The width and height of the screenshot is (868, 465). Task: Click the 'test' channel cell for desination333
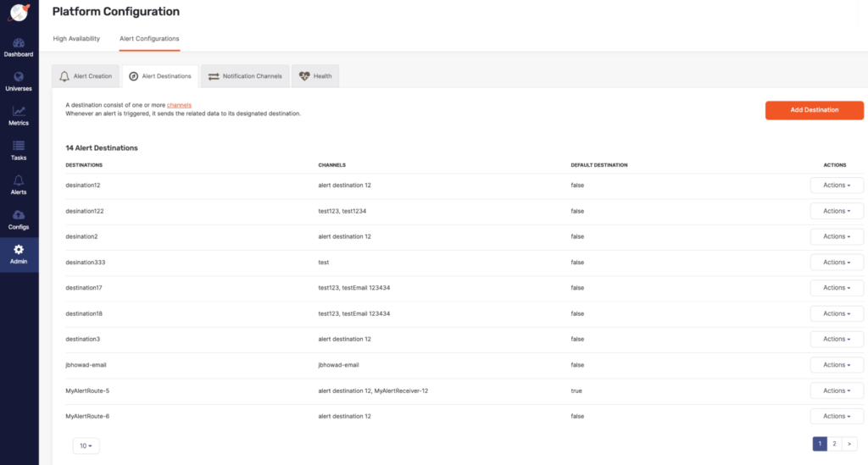pyautogui.click(x=323, y=263)
